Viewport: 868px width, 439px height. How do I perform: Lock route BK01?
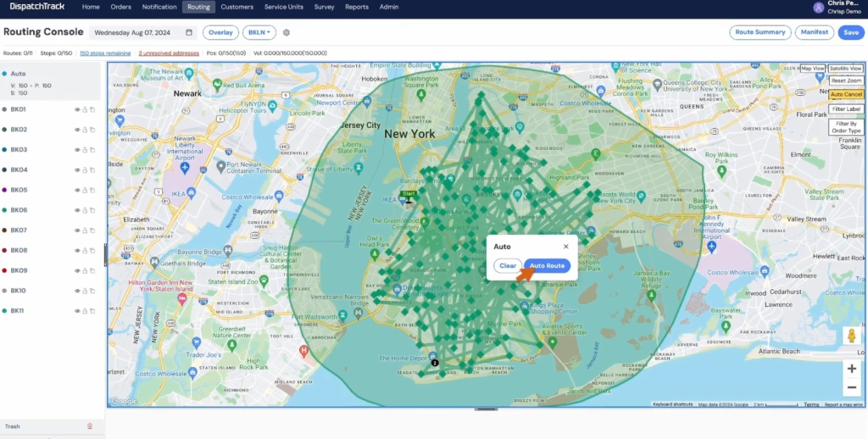(85, 109)
